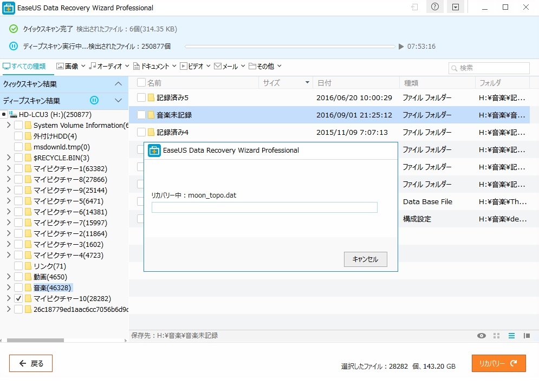
Task: Switch to detail pane view
Action: pyautogui.click(x=527, y=336)
